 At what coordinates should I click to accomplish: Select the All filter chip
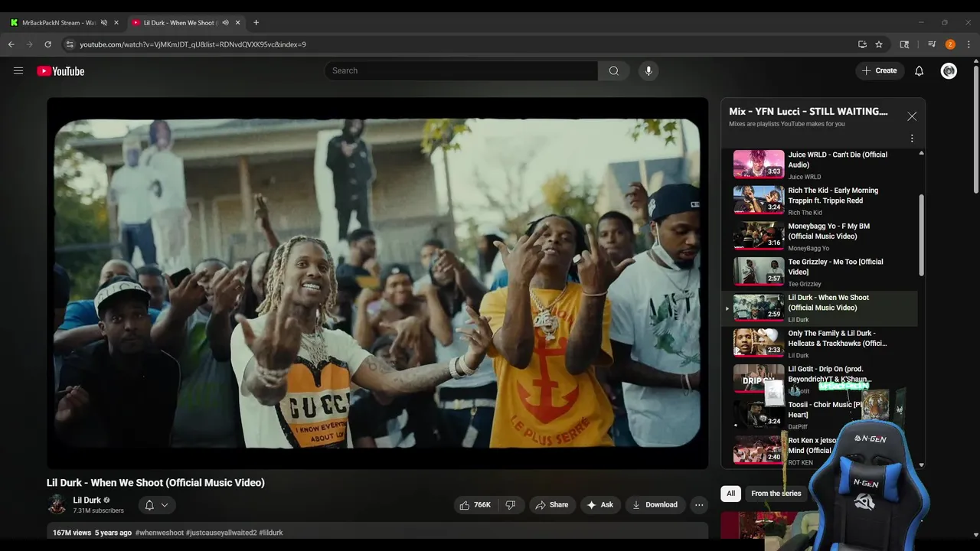[x=730, y=494]
